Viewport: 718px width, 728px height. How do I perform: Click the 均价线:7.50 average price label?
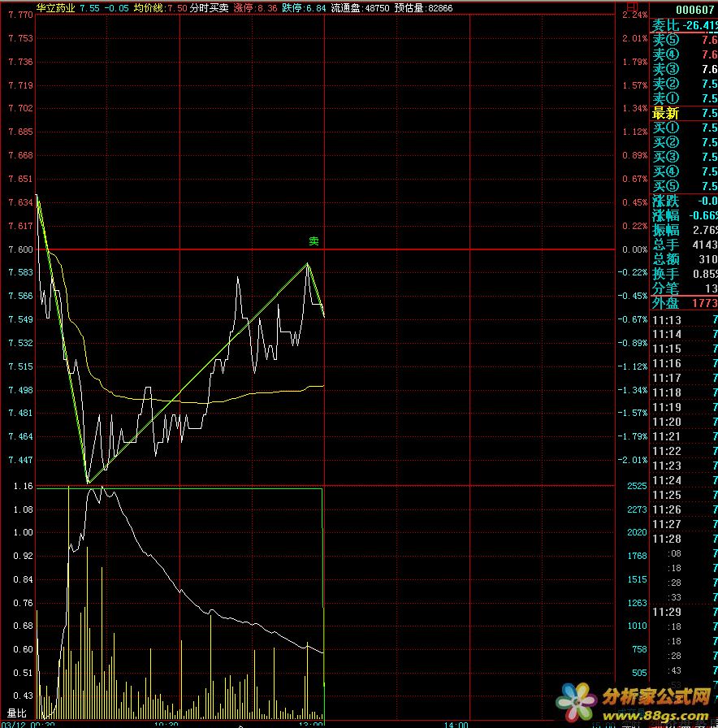[160, 8]
